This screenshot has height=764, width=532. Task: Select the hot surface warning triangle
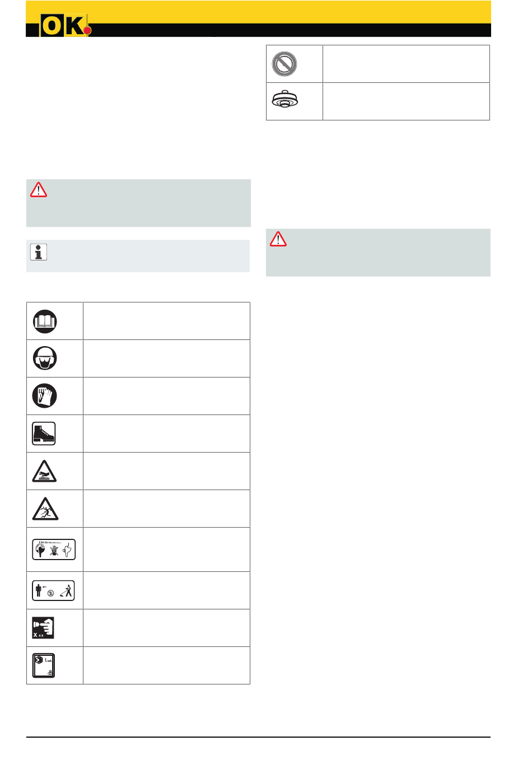coord(44,472)
